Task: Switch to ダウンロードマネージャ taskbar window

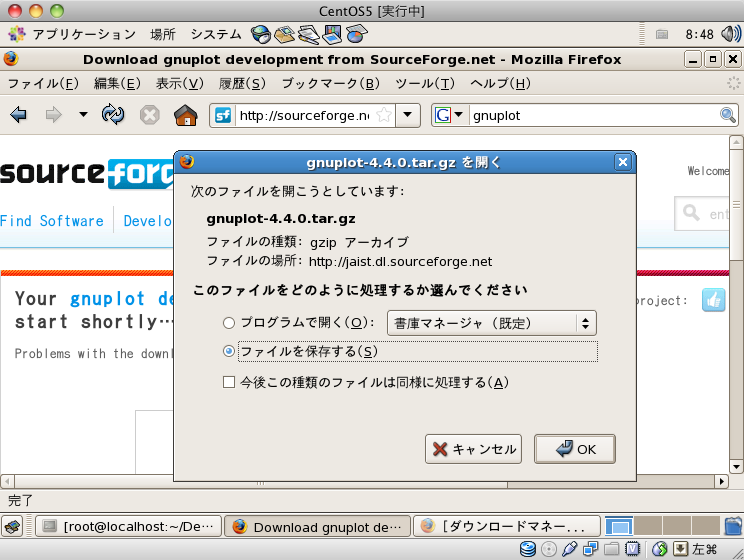Action: coord(507,526)
